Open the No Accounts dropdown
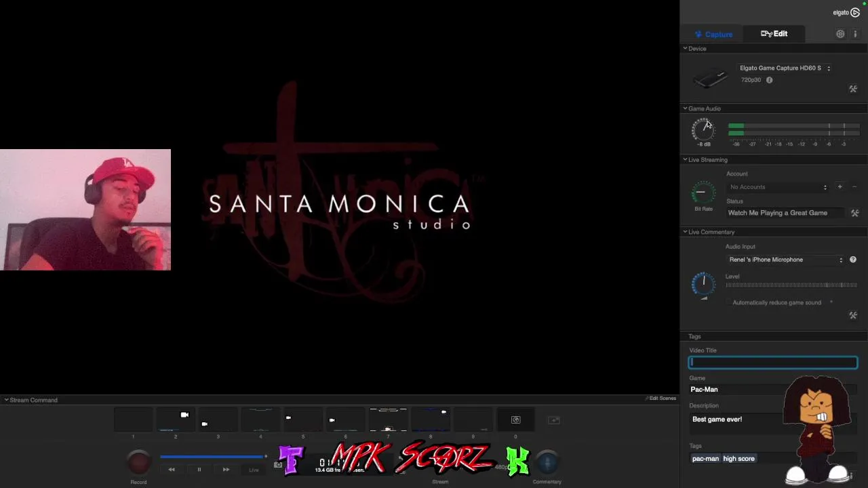The width and height of the screenshot is (868, 488). tap(778, 187)
